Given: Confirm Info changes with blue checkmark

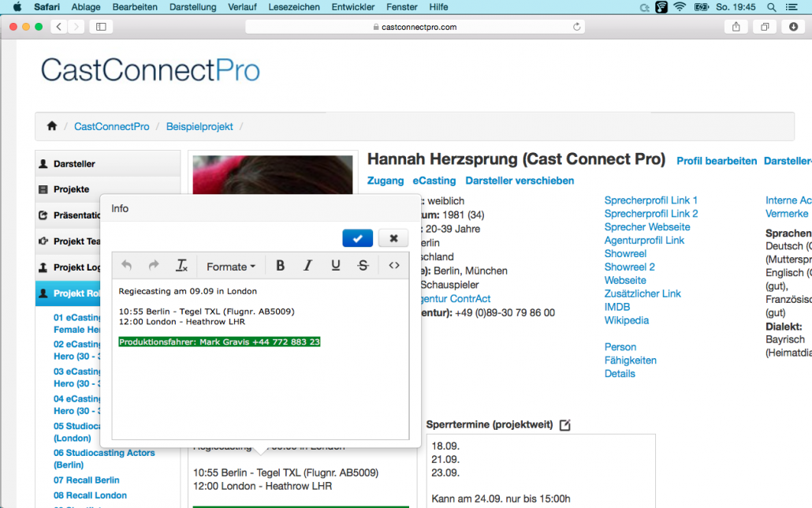Looking at the screenshot, I should (x=357, y=238).
